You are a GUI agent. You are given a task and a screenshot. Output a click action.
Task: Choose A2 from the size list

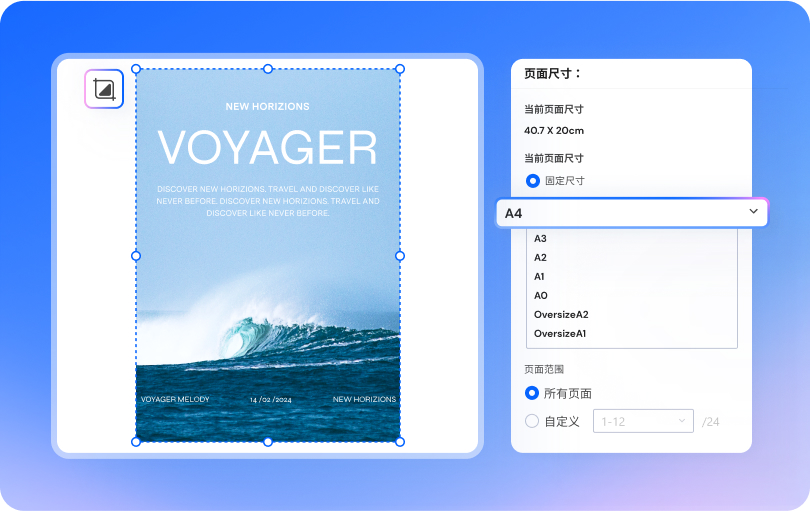(541, 258)
